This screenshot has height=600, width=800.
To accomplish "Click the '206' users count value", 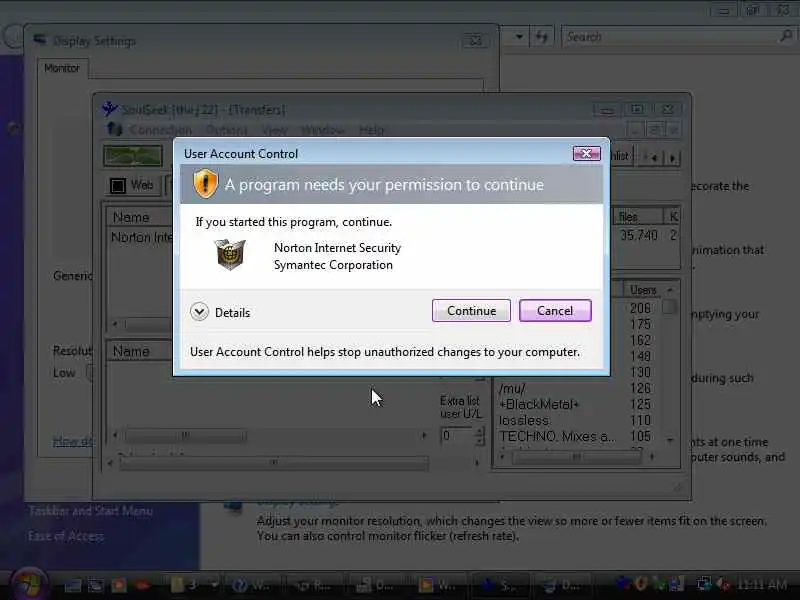I will pos(640,308).
